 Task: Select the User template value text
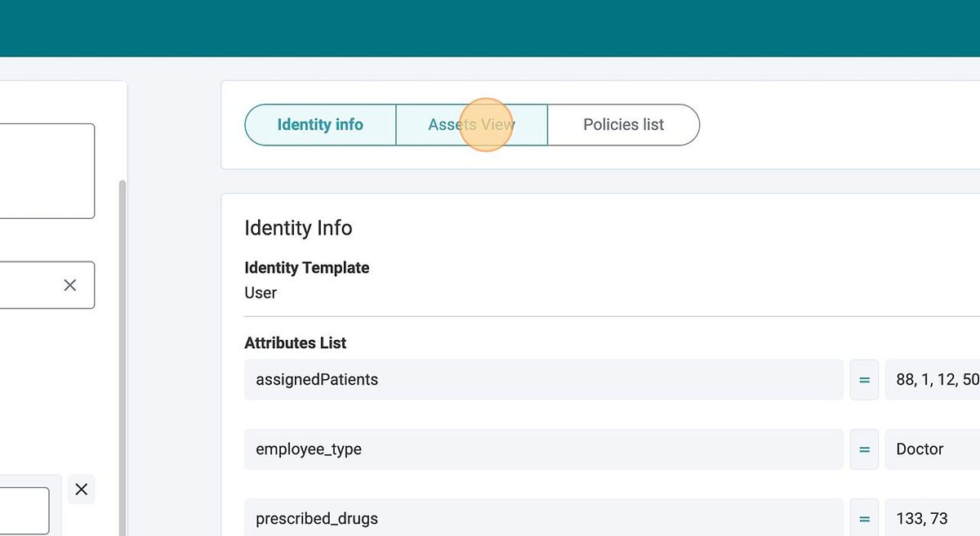(261, 293)
